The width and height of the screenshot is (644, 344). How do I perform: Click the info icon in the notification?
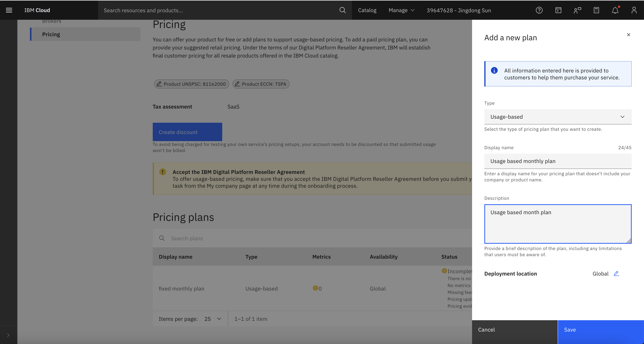pyautogui.click(x=494, y=70)
